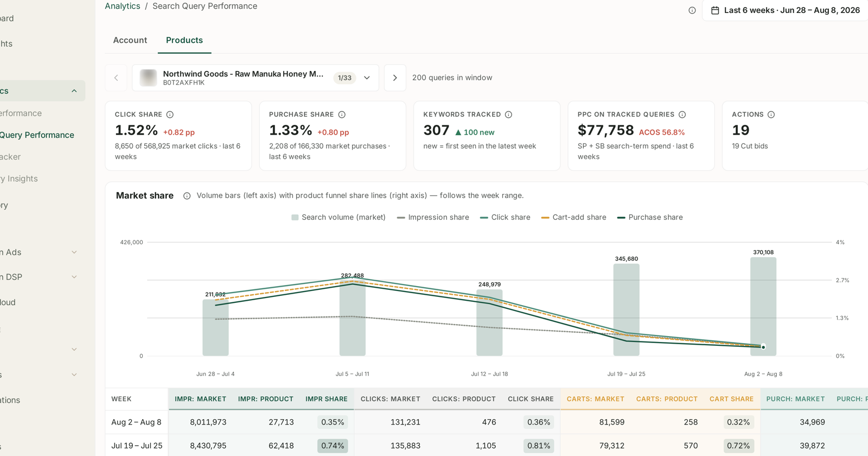Click the 100 new keywords indicator

tap(475, 132)
